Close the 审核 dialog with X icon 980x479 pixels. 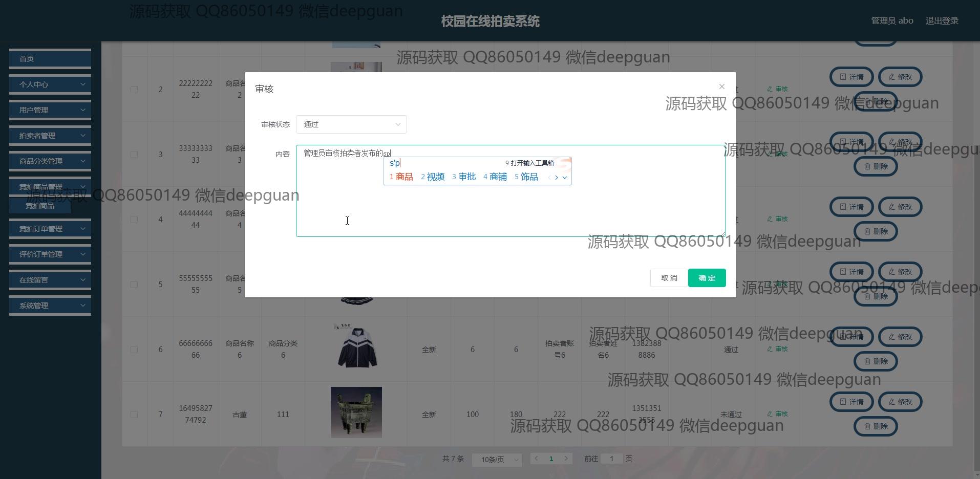pyautogui.click(x=721, y=86)
